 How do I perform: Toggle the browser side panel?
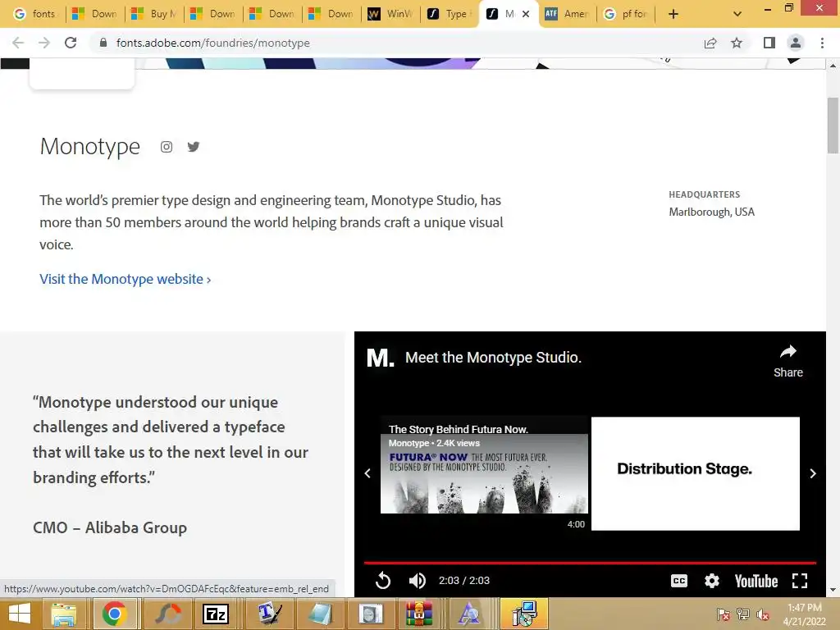point(769,43)
